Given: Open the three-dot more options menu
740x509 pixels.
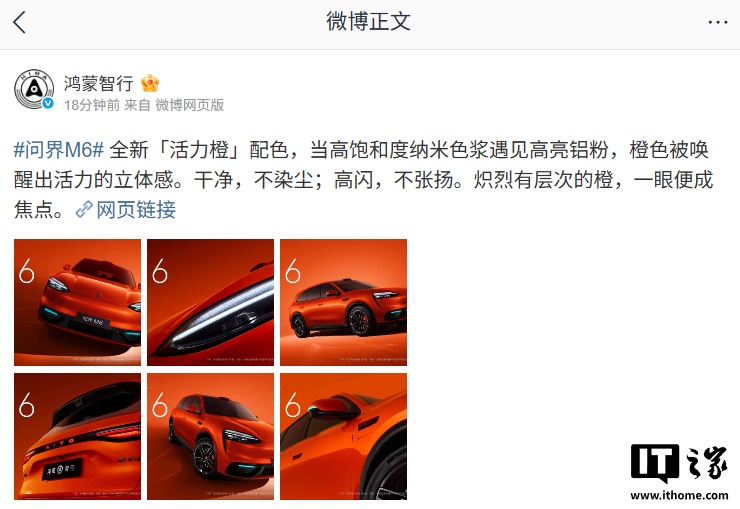Looking at the screenshot, I should click(717, 22).
